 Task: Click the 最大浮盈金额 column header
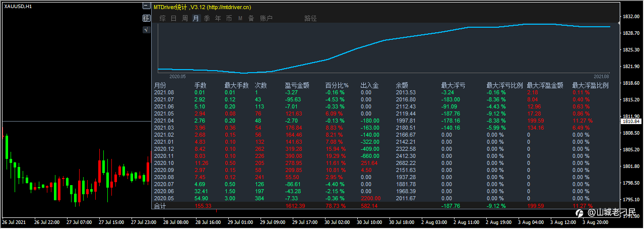(545, 86)
